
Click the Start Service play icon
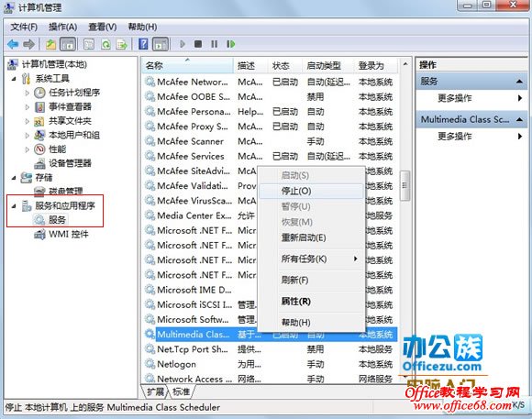click(x=183, y=44)
